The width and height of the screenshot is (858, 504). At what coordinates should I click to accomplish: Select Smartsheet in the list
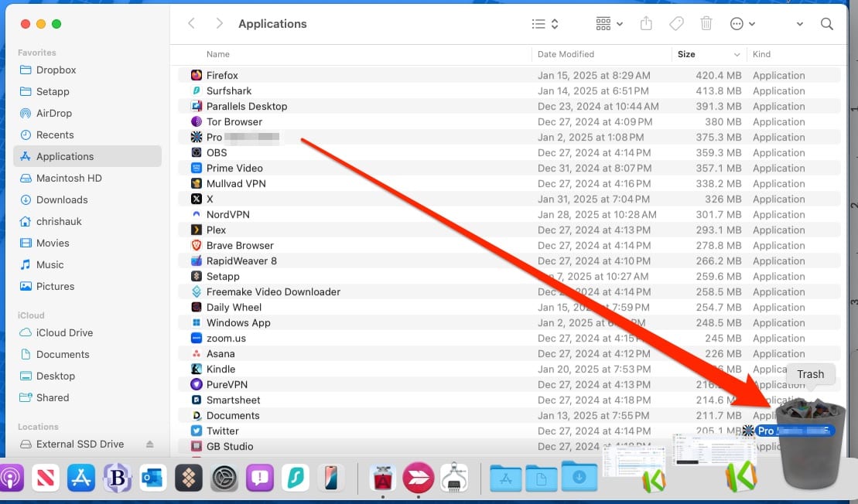coord(509,400)
